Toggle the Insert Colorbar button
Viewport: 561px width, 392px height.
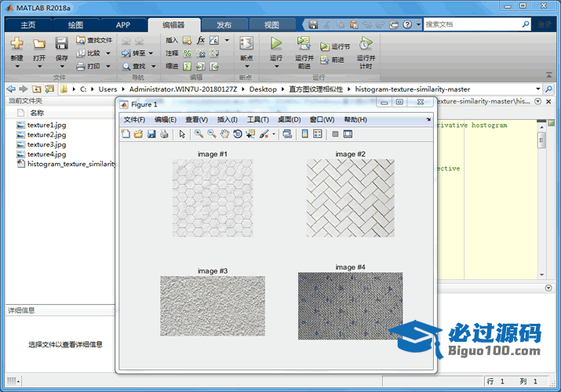tap(304, 134)
